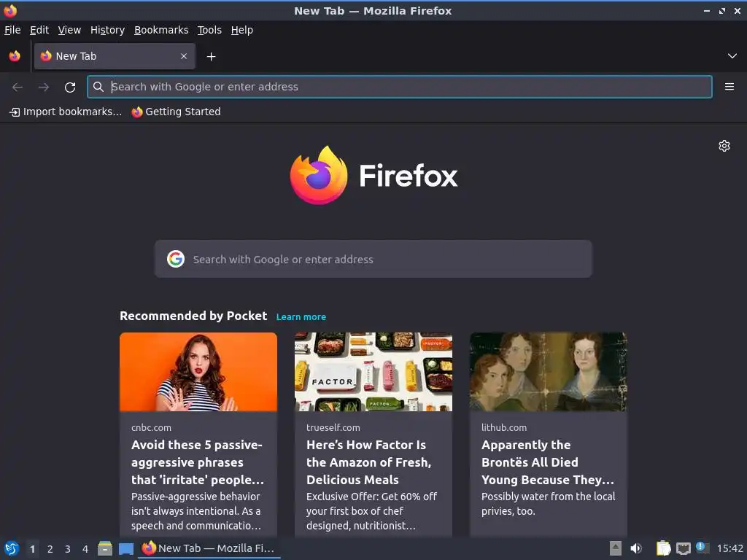Open the cnbc.com article thumbnail
The height and width of the screenshot is (560, 747).
coord(198,372)
